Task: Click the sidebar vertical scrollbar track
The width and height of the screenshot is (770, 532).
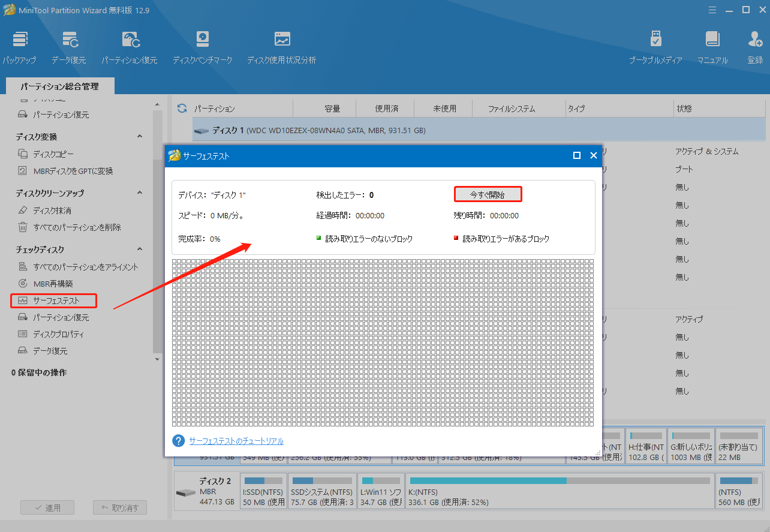Action: coord(158,231)
